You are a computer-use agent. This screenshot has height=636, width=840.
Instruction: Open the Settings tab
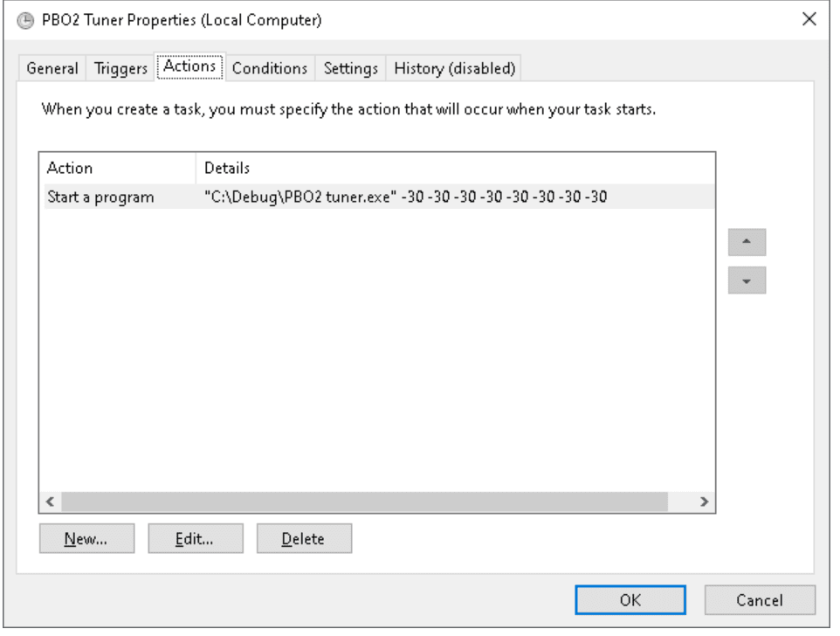click(x=351, y=68)
